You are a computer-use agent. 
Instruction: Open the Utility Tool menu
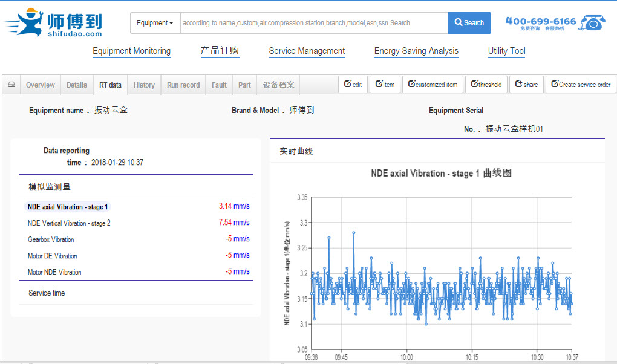(x=506, y=51)
